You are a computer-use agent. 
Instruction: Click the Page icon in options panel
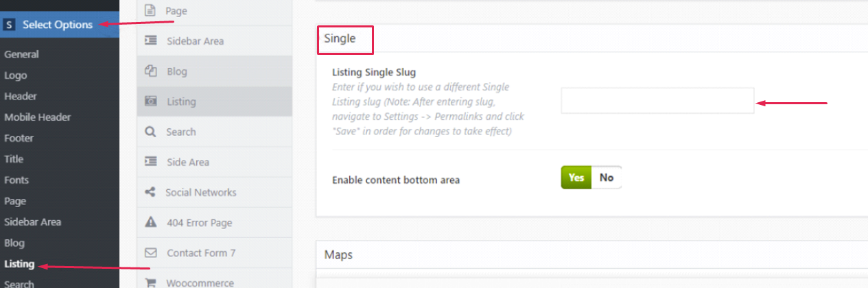click(150, 11)
